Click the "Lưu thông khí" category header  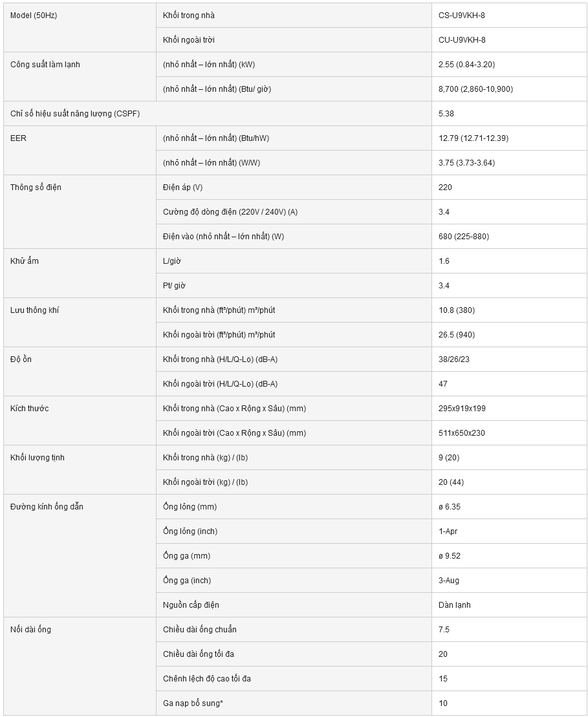(x=34, y=310)
